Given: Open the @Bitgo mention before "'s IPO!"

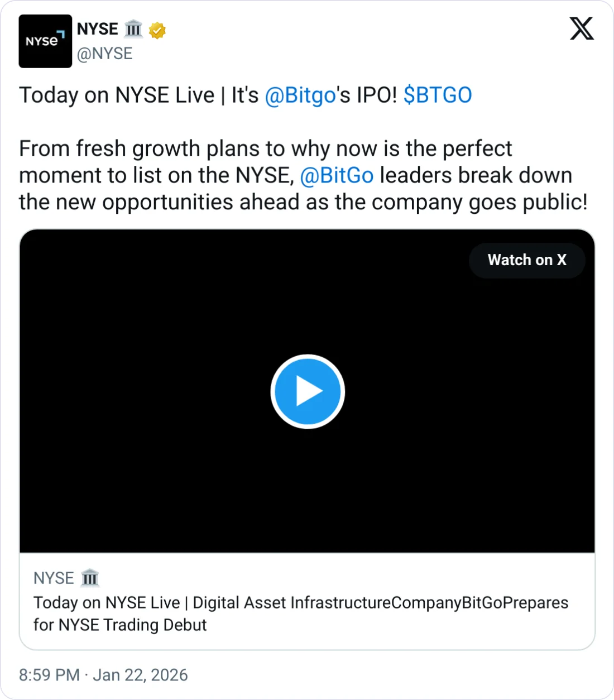Looking at the screenshot, I should pos(300,95).
